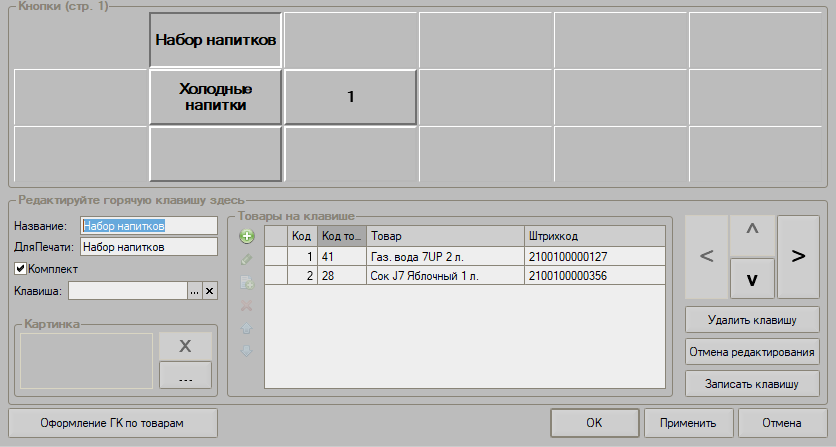Click the edit pencil icon in product list
This screenshot has height=447, width=836.
246,260
